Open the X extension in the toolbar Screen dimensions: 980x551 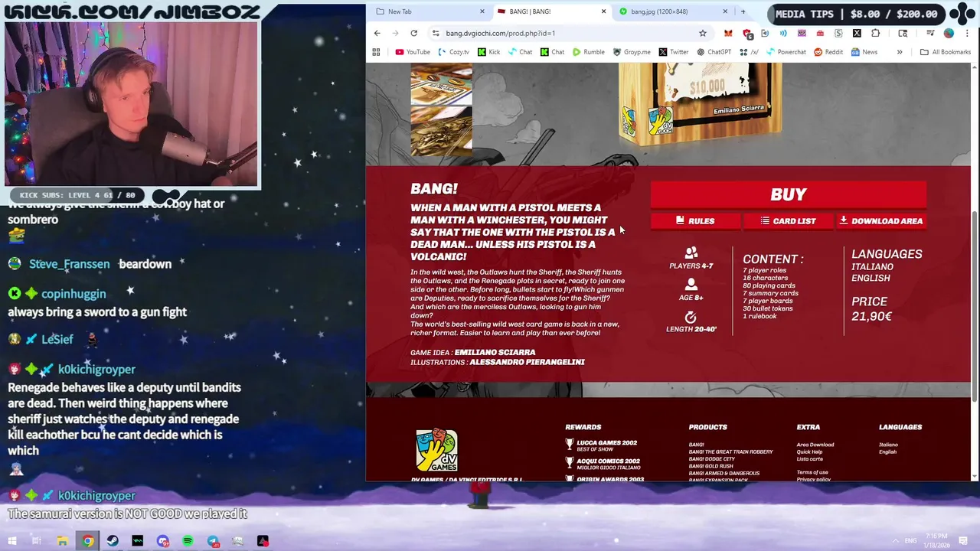click(857, 33)
